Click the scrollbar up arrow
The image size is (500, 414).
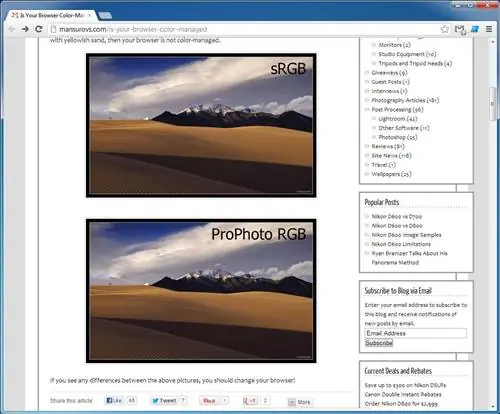492,42
